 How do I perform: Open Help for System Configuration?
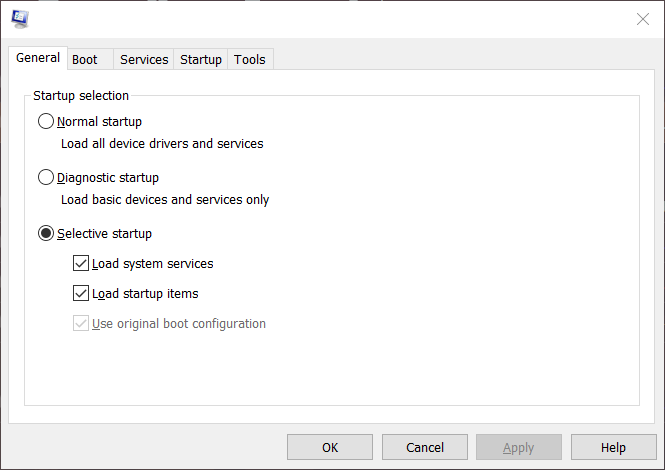click(x=613, y=447)
